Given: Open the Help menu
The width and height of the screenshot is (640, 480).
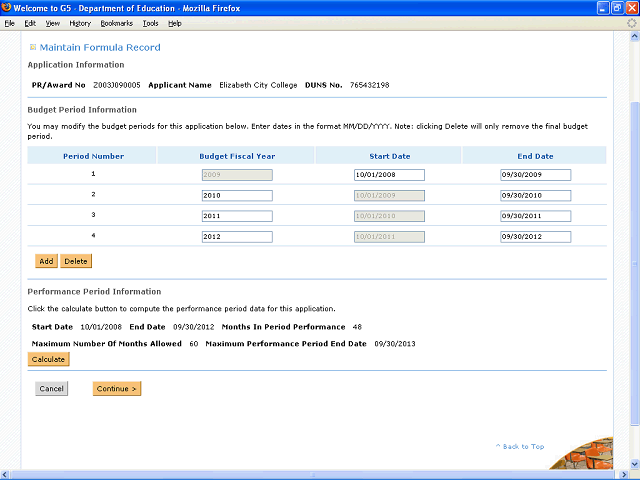Looking at the screenshot, I should [175, 23].
